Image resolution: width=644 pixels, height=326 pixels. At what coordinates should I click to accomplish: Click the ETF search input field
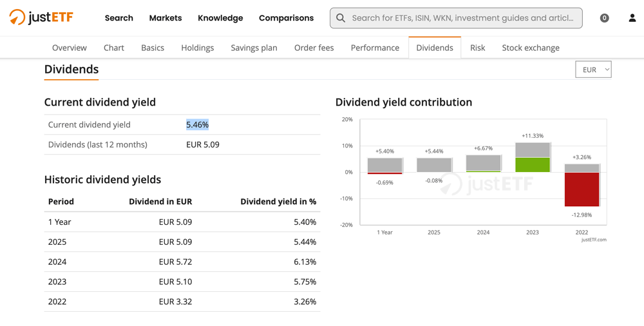coord(462,18)
